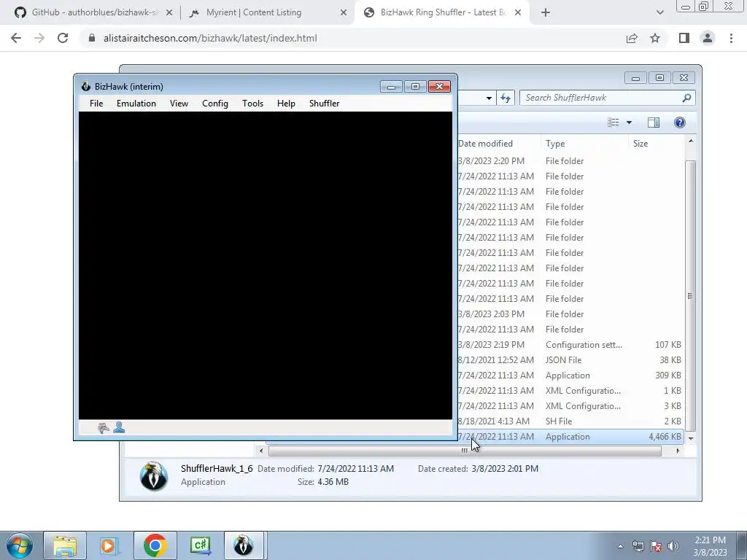Image resolution: width=747 pixels, height=560 pixels.
Task: Click the Explorer horizontal scrollbar left arrow
Action: (260, 451)
